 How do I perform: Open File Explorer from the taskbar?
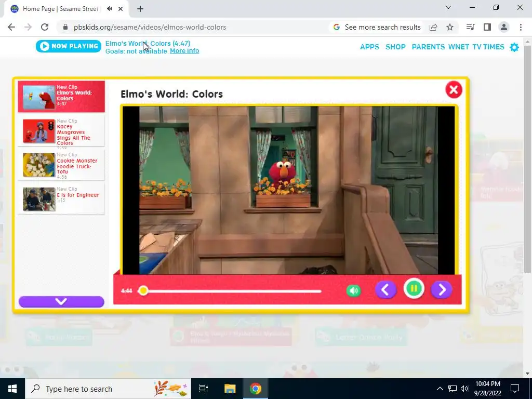coord(230,389)
